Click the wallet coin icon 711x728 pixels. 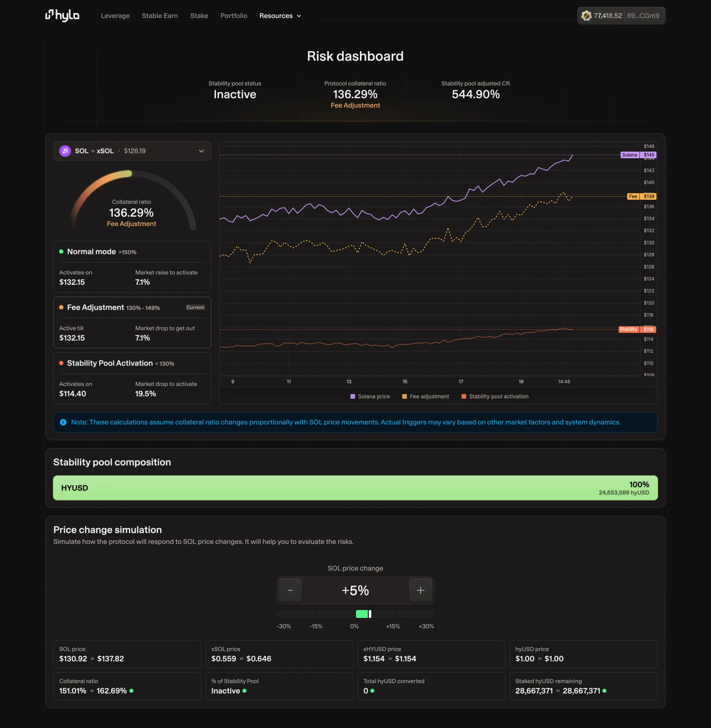(587, 16)
